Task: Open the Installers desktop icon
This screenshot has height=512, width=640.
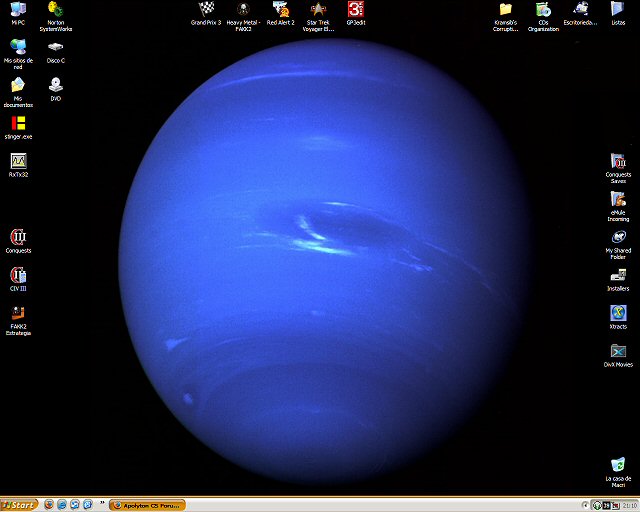Action: (x=618, y=275)
